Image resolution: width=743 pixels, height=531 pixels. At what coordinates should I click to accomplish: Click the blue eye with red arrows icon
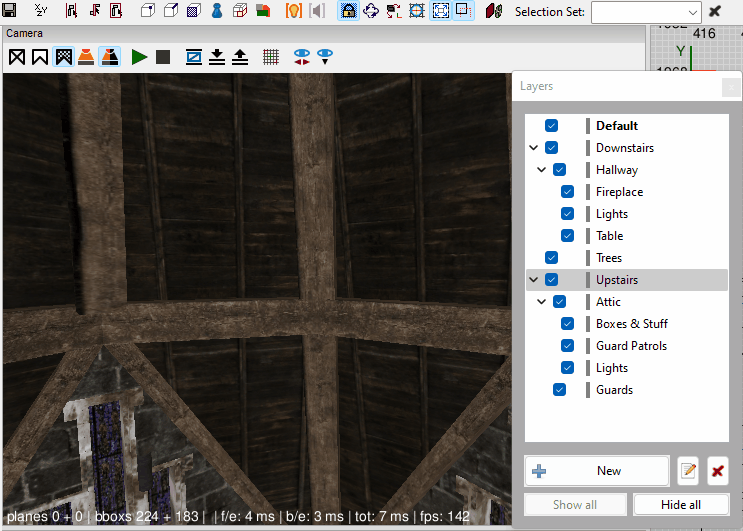pos(302,57)
